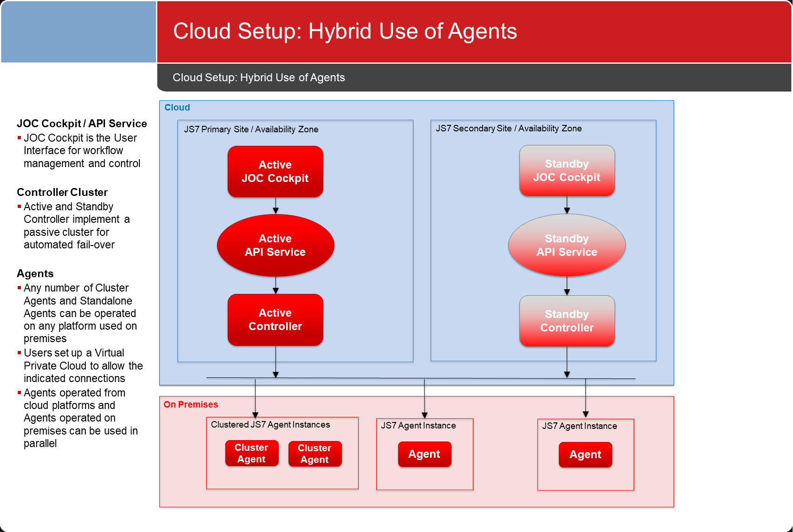Click the 'JOC Cockpit / API Service' heading
This screenshot has width=793, height=532.
[x=82, y=123]
